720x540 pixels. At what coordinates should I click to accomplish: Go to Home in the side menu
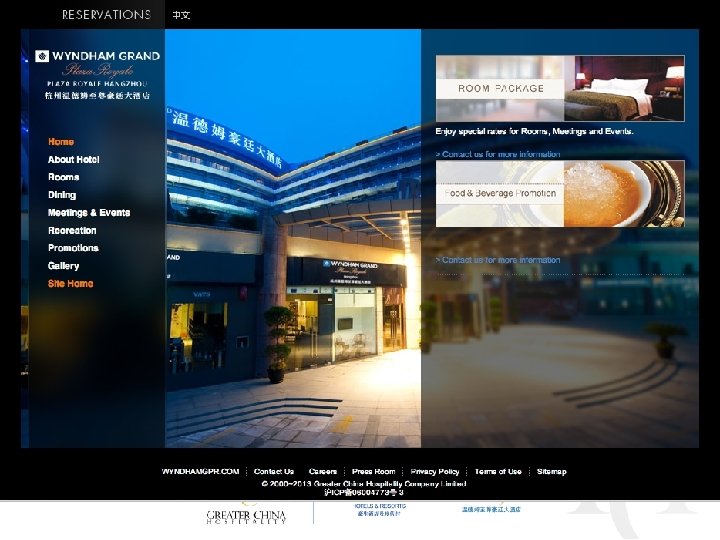(x=61, y=142)
